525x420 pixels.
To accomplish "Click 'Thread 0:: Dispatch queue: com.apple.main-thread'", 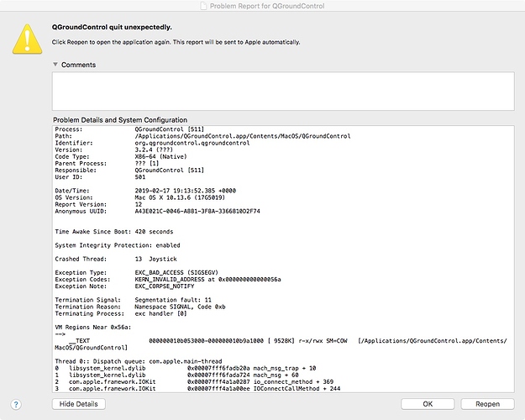I will (x=139, y=361).
